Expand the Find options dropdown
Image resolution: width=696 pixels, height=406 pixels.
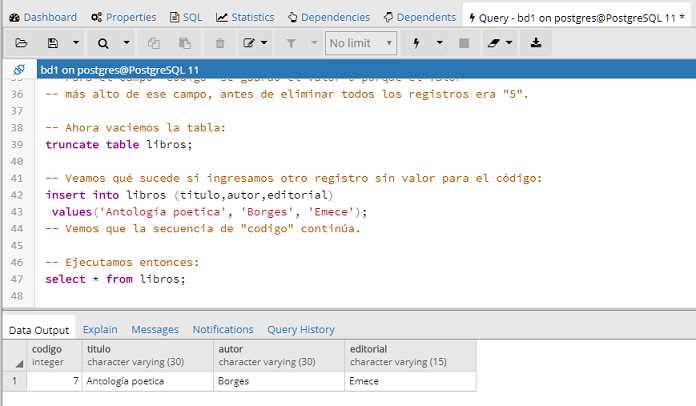pyautogui.click(x=127, y=43)
